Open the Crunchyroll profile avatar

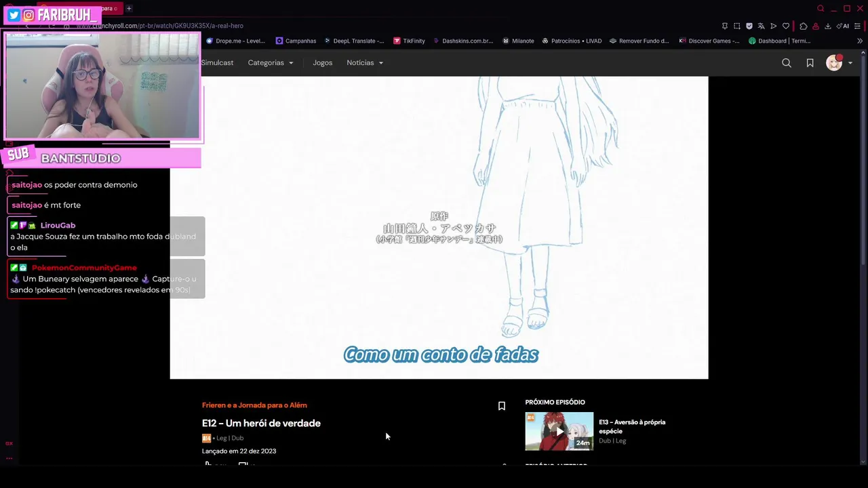coord(834,63)
